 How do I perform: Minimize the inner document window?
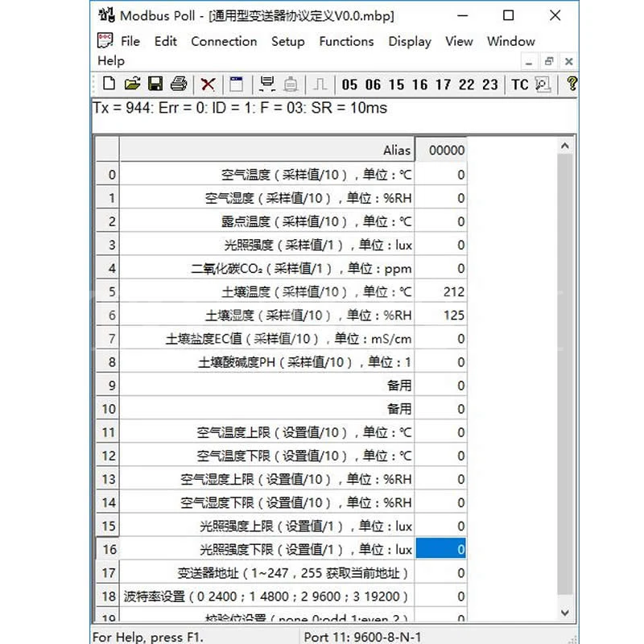coord(529,62)
